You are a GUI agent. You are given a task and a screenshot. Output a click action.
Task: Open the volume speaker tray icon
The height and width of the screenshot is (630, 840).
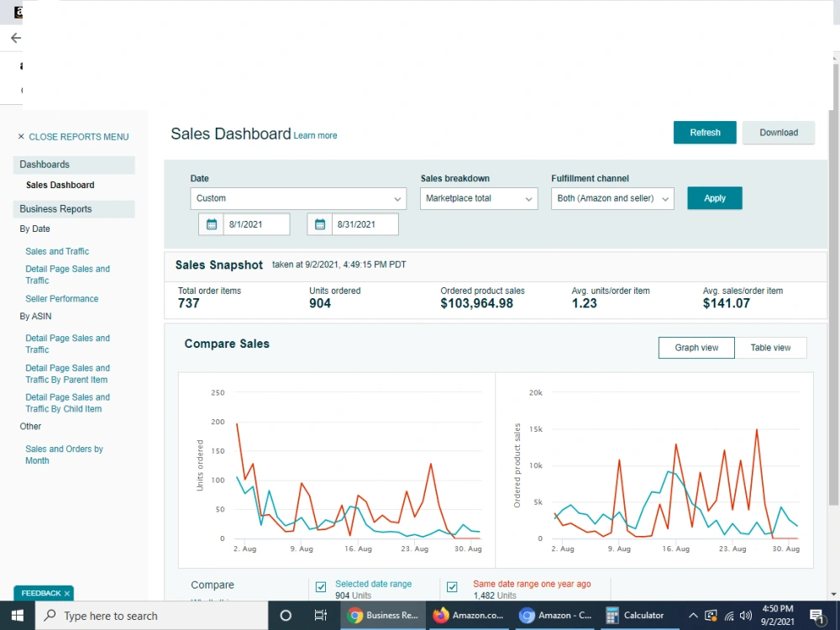pyautogui.click(x=746, y=616)
